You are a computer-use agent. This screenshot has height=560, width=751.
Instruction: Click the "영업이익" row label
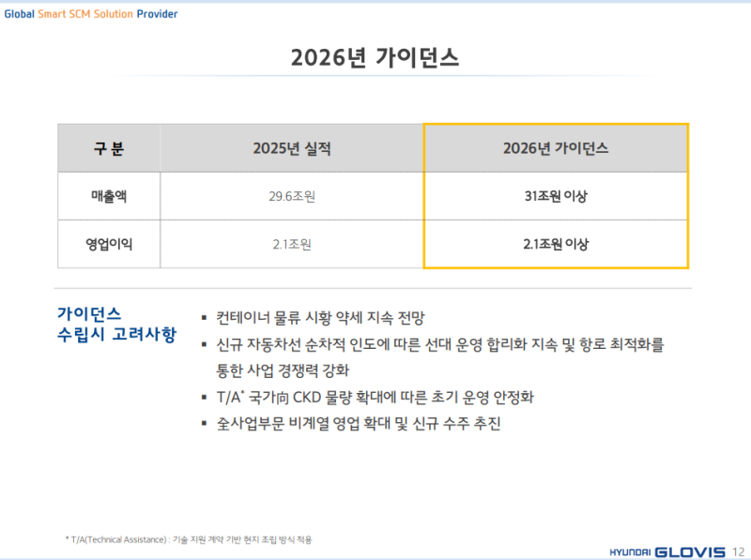108,245
